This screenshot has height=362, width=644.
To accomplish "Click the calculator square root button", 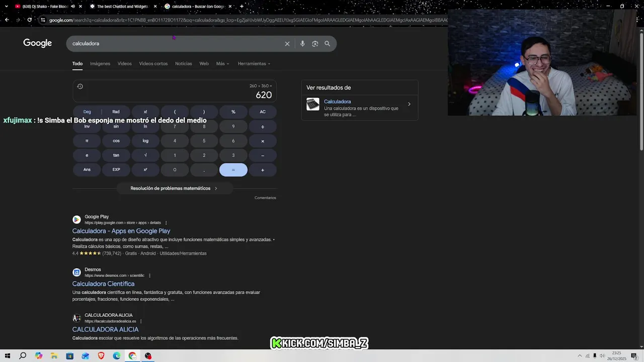I will (145, 155).
